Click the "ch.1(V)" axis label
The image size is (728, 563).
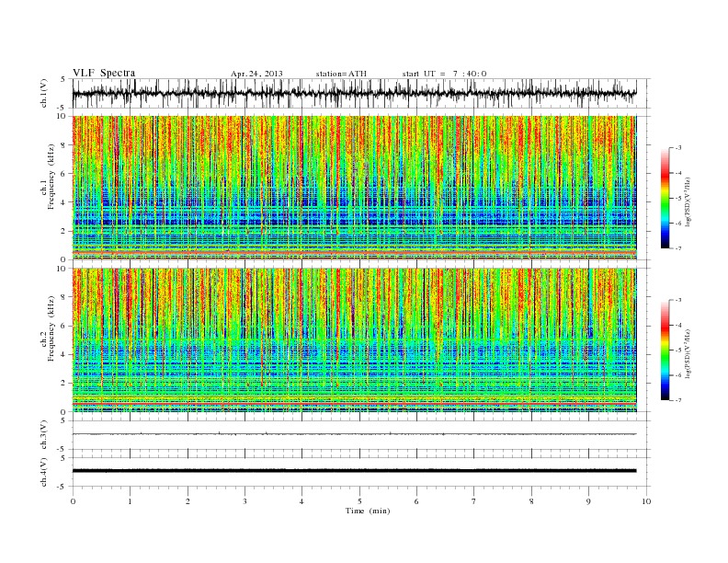click(44, 95)
